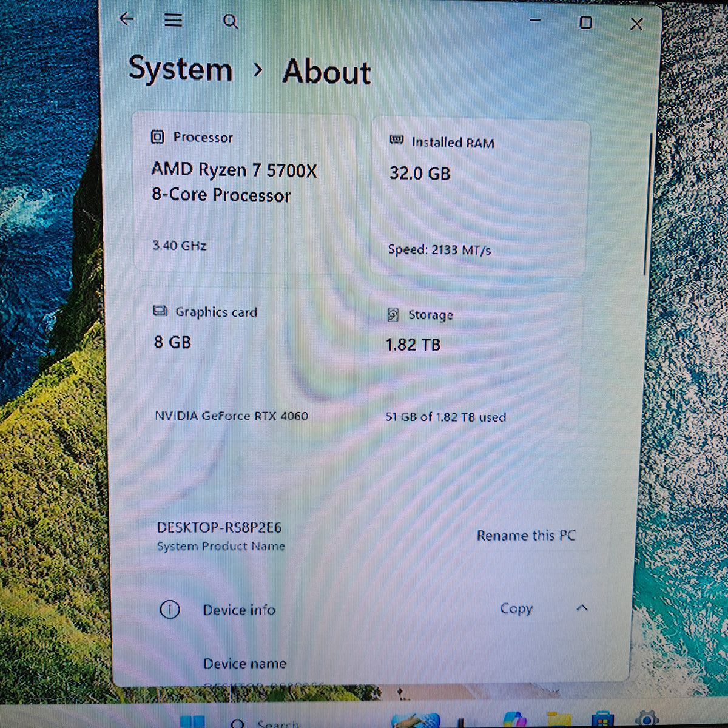The height and width of the screenshot is (728, 728).
Task: Click the breadcrumb chevron between System and About
Action: pyautogui.click(x=258, y=70)
